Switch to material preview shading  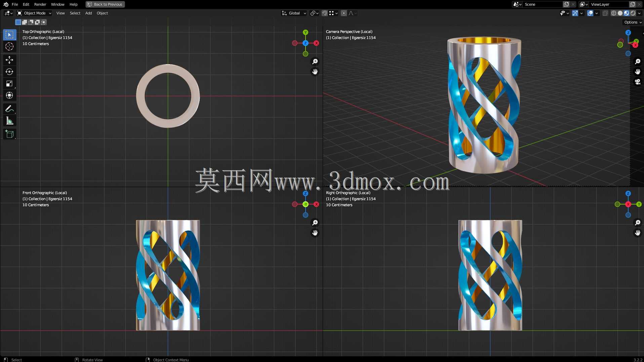tap(627, 13)
